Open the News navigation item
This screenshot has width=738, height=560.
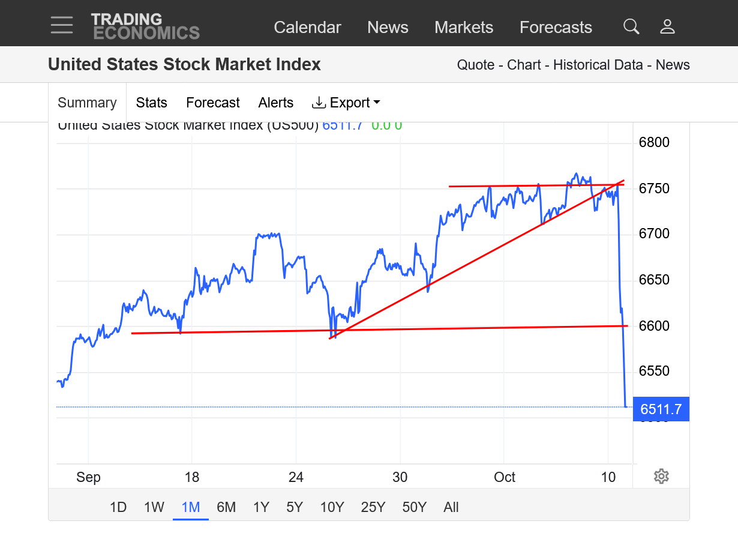(x=388, y=28)
